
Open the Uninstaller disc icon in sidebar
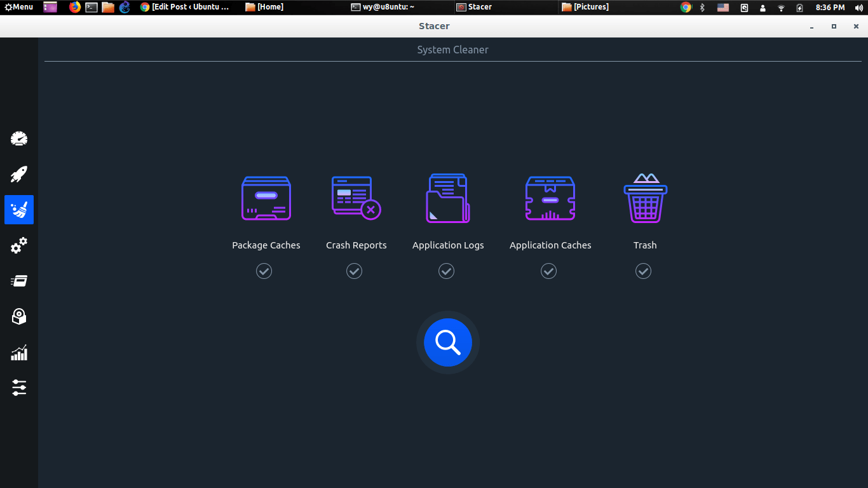point(19,316)
